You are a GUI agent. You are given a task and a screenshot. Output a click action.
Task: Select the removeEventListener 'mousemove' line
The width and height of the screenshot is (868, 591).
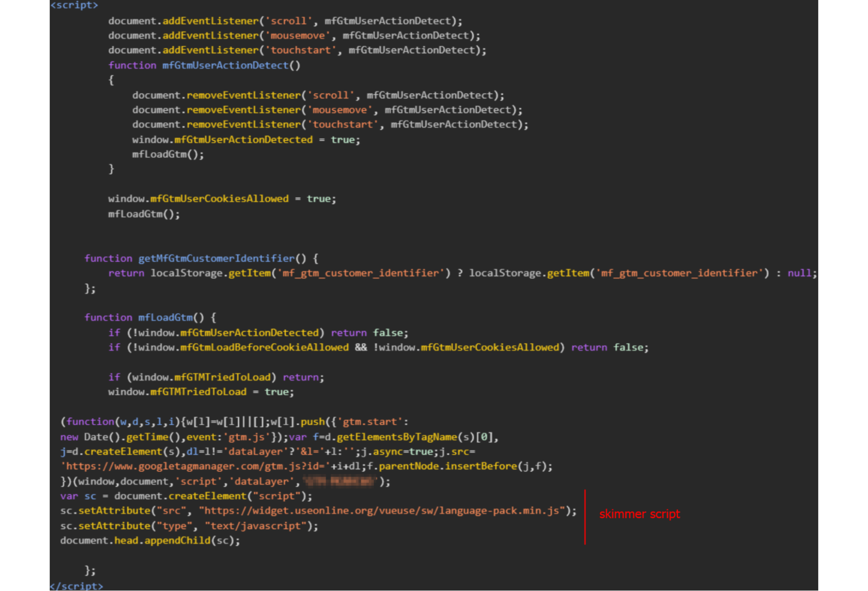pyautogui.click(x=327, y=110)
